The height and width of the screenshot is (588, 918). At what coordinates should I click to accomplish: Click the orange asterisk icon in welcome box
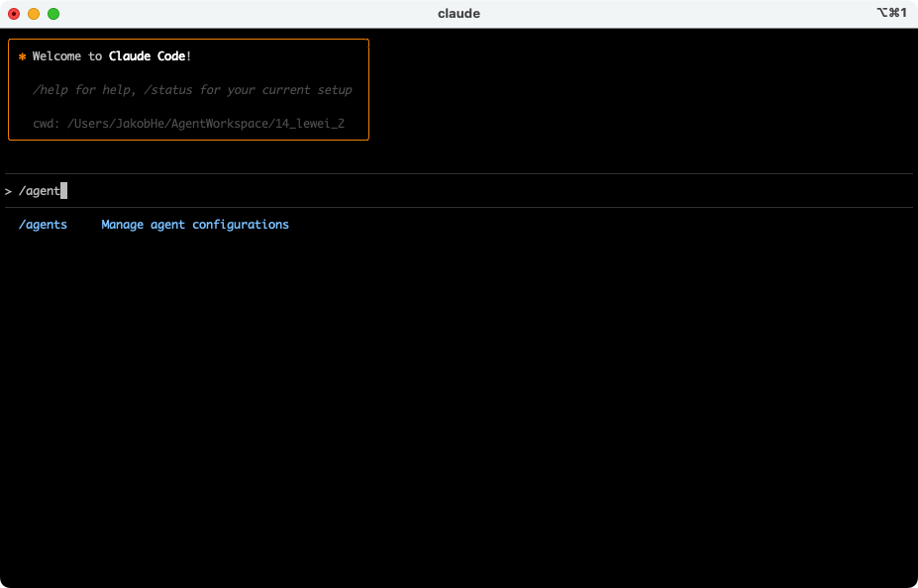pos(22,56)
